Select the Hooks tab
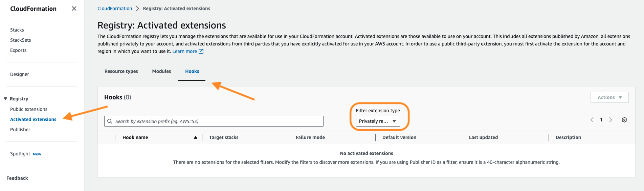The image size is (644, 191). [192, 71]
